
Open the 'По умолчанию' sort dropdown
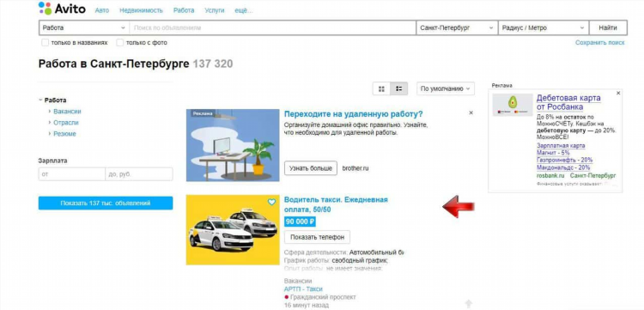(x=446, y=88)
